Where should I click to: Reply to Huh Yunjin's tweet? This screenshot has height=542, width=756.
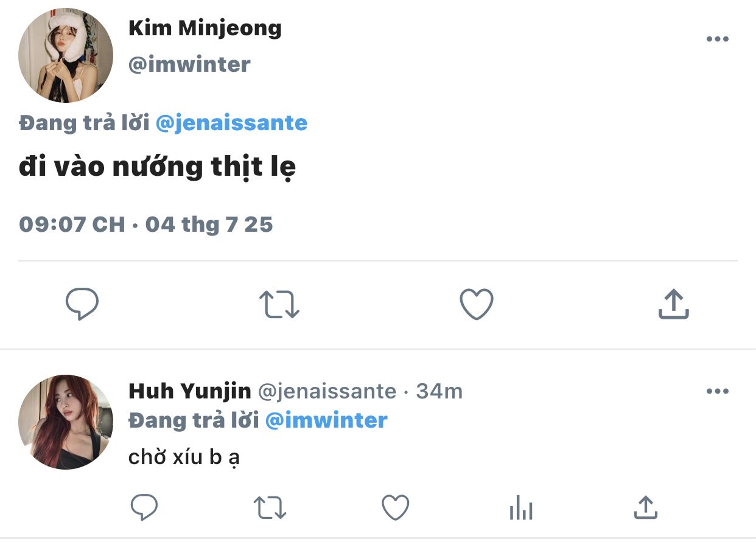coord(144,507)
